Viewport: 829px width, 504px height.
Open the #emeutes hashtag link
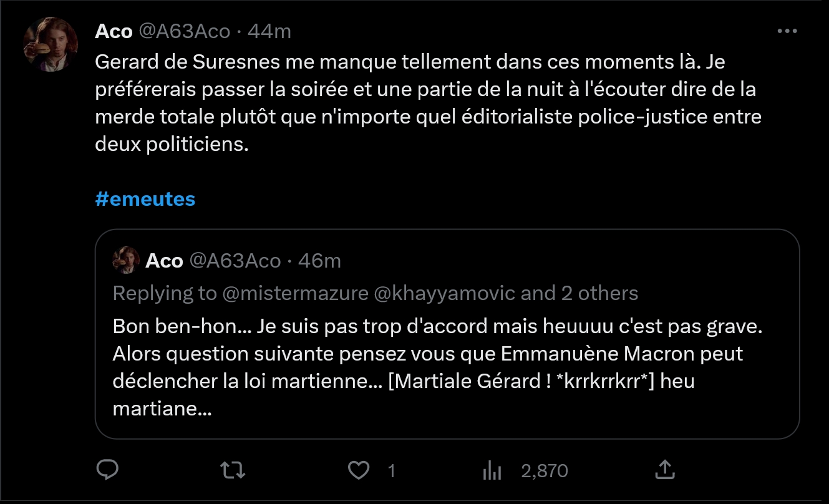point(145,199)
